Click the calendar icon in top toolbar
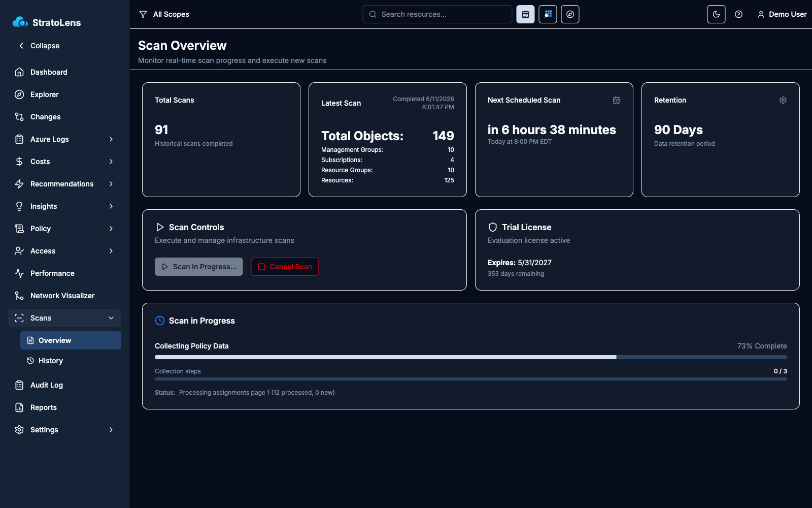The image size is (812, 508). click(x=525, y=14)
